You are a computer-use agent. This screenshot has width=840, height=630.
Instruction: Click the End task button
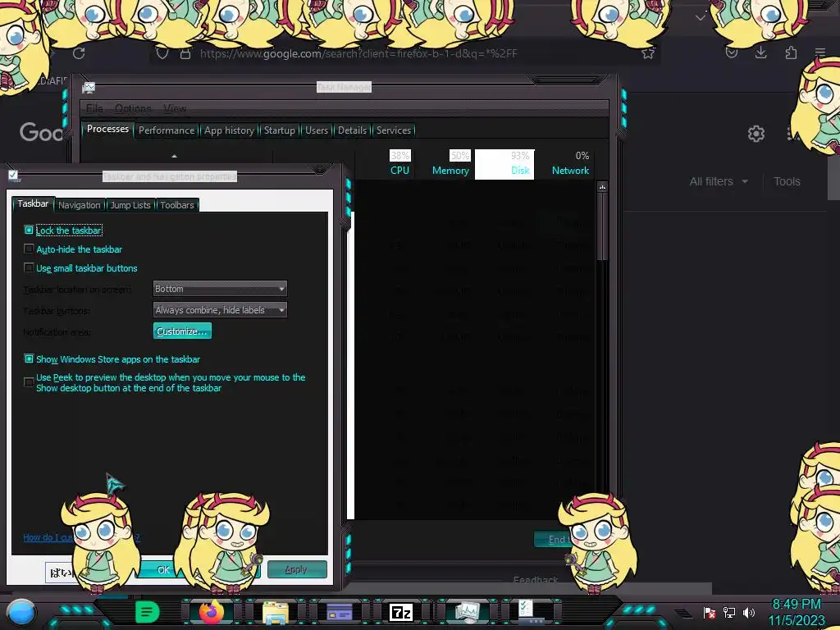[x=557, y=540]
